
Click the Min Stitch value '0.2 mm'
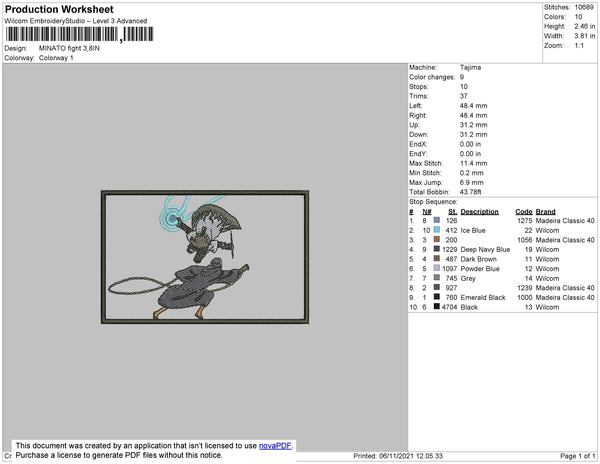pos(471,173)
